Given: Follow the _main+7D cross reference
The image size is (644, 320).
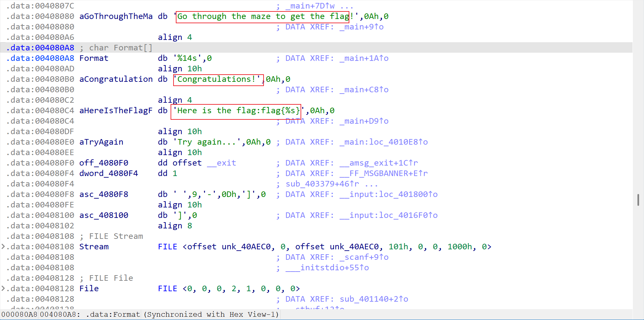Looking at the screenshot, I should pos(310,6).
